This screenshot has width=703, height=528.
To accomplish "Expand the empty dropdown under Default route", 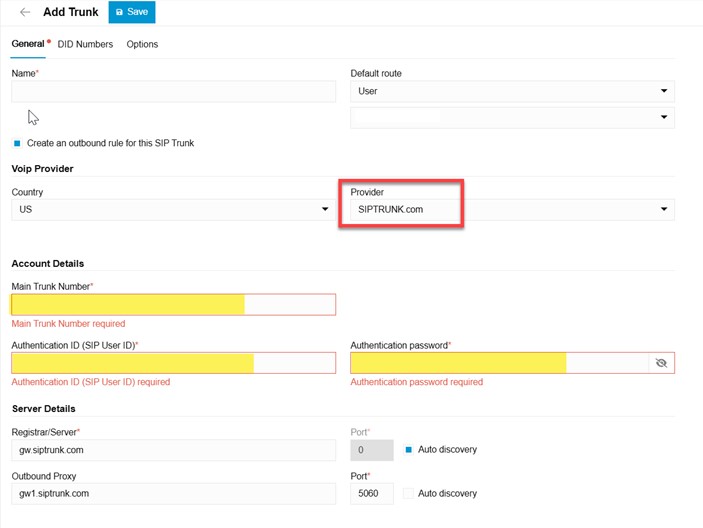I will tap(512, 117).
